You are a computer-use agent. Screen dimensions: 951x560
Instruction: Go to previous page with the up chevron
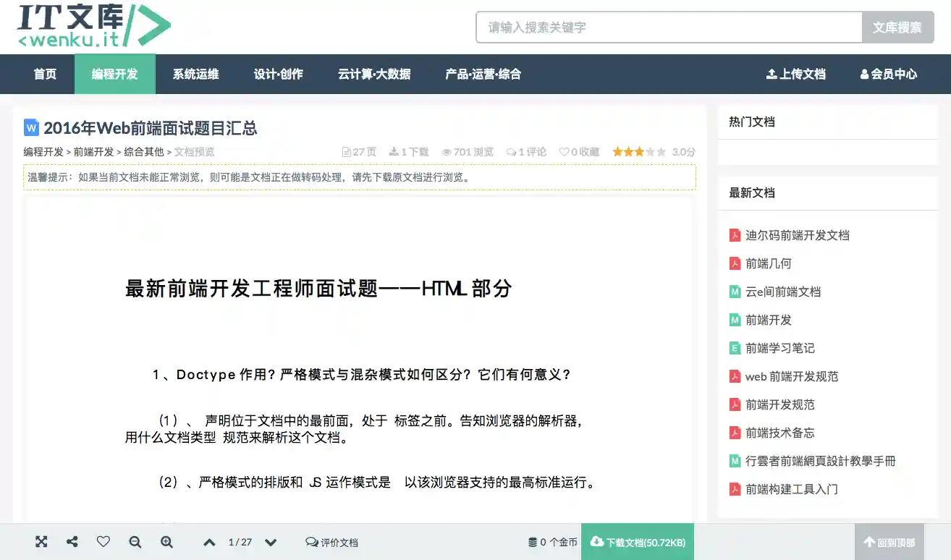point(209,541)
